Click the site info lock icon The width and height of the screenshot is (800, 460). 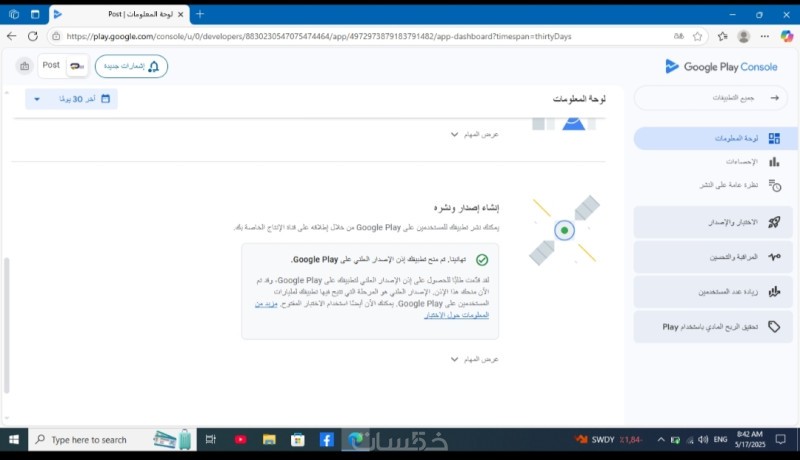pyautogui.click(x=56, y=36)
